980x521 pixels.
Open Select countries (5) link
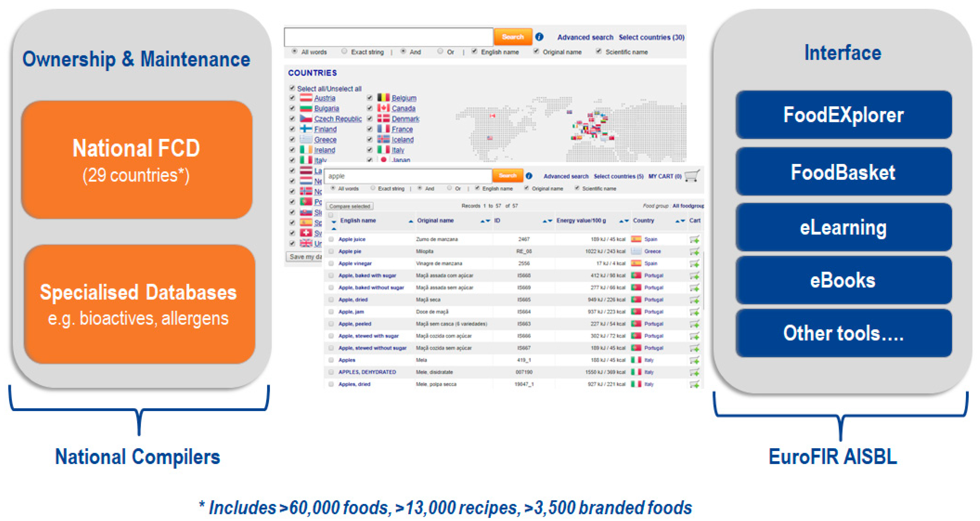click(x=618, y=176)
